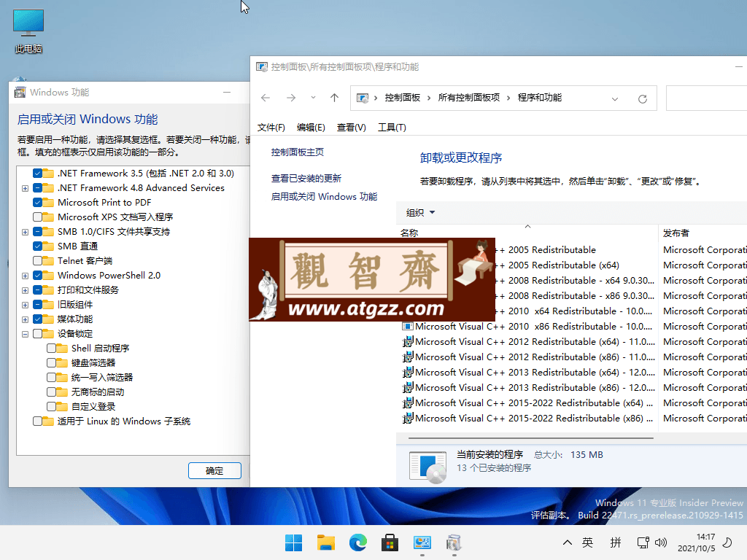Click the Windows Features title bar icon
Image resolution: width=747 pixels, height=560 pixels.
(20, 93)
